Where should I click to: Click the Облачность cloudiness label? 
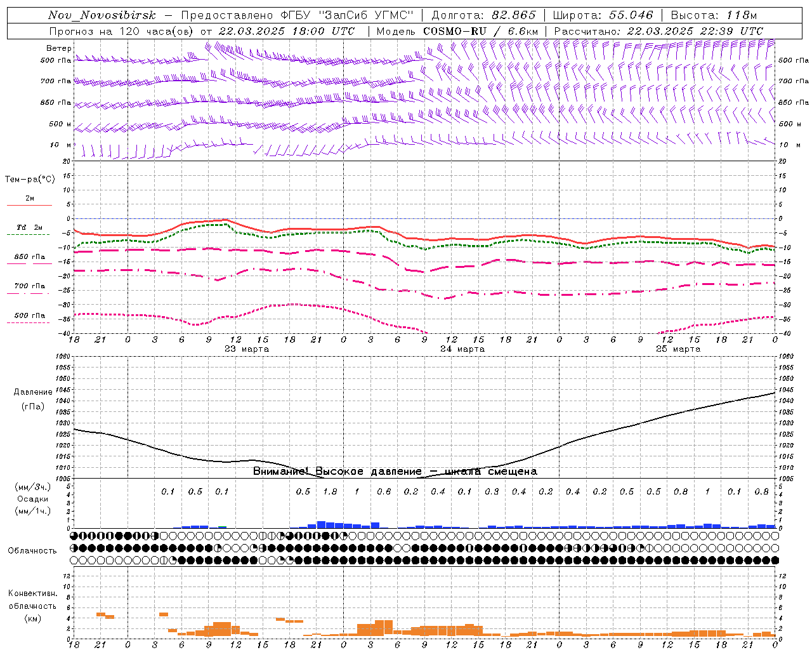32,551
